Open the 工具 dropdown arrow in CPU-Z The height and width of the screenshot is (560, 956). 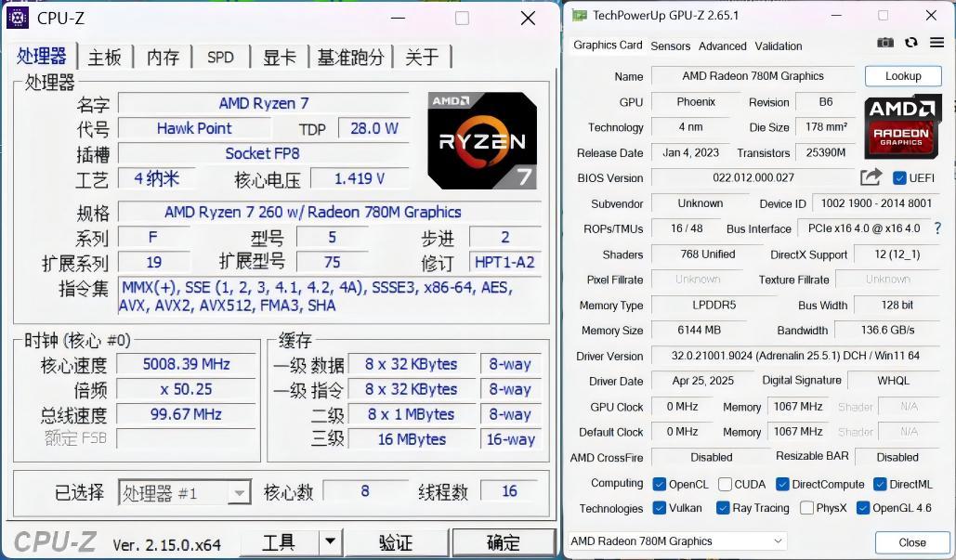coord(330,541)
